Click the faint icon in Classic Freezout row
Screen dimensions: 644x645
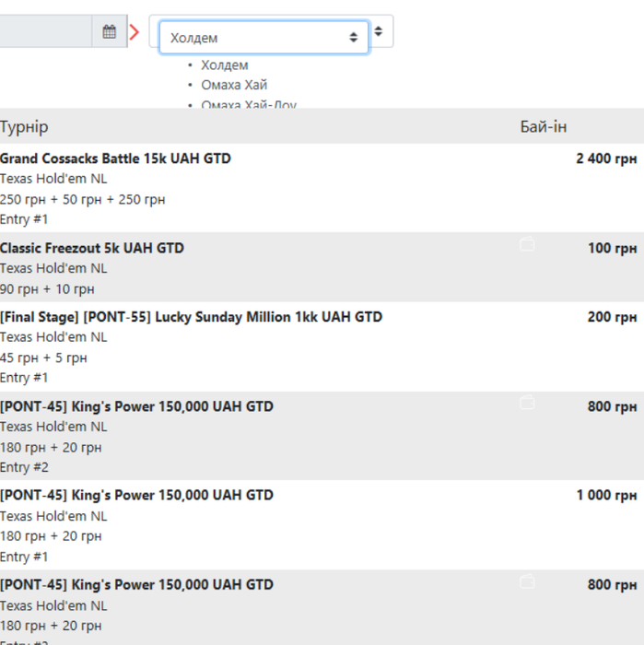(x=527, y=244)
